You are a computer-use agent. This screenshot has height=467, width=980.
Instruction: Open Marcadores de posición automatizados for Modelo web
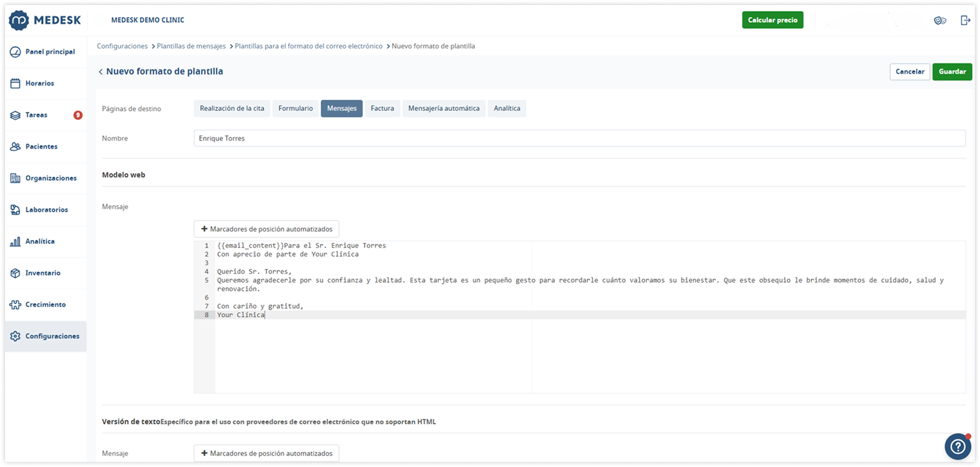266,229
